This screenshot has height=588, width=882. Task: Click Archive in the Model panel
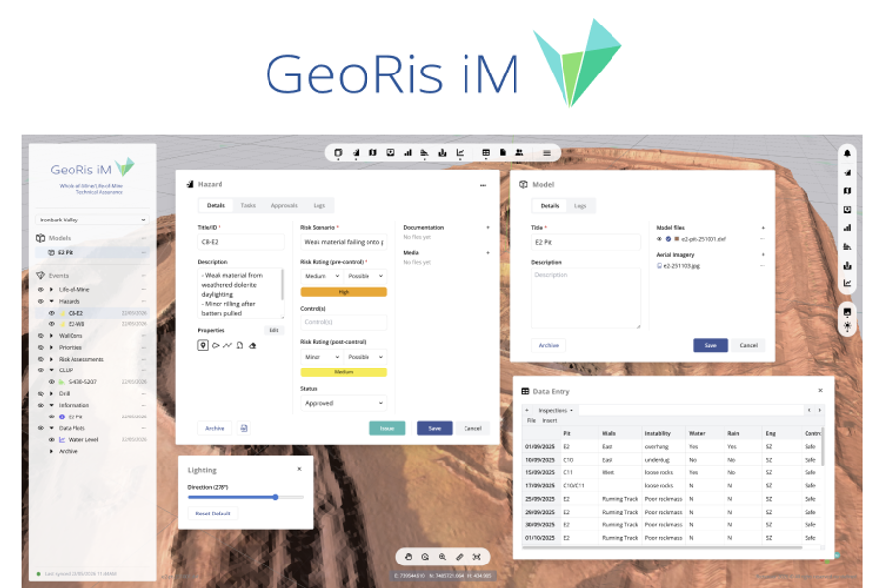click(x=549, y=346)
